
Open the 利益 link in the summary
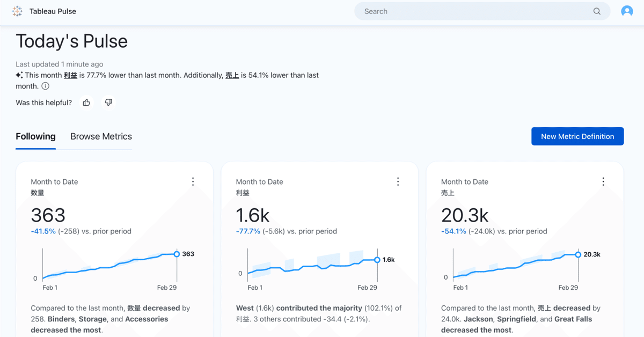(70, 75)
